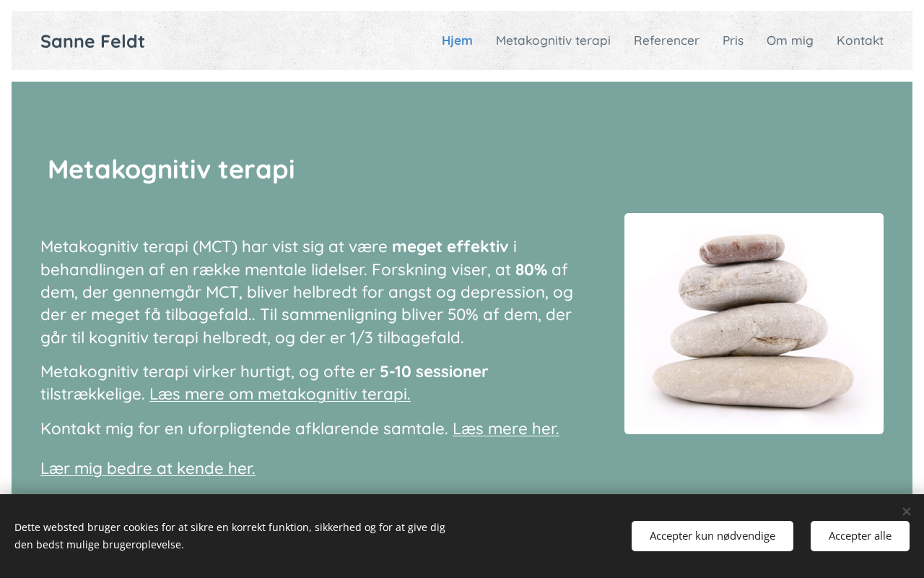Close the cookie banner with X icon
924x578 pixels.
(x=907, y=512)
